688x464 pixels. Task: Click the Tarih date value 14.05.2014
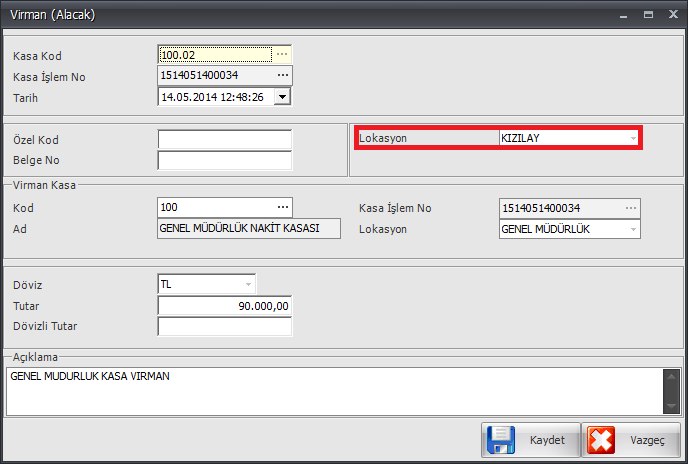[x=189, y=97]
